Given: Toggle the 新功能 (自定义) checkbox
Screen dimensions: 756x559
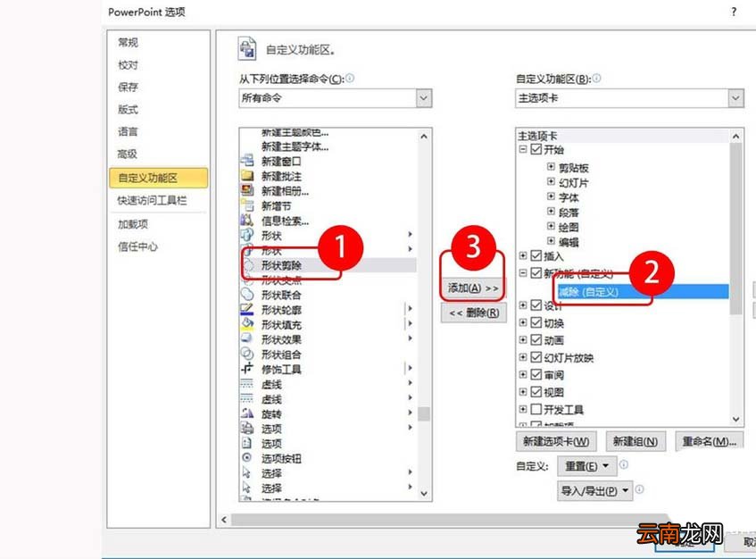Looking at the screenshot, I should [x=536, y=273].
